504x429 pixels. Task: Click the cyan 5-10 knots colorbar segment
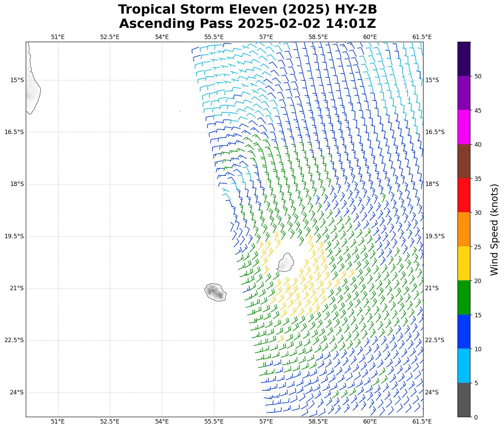(x=464, y=366)
